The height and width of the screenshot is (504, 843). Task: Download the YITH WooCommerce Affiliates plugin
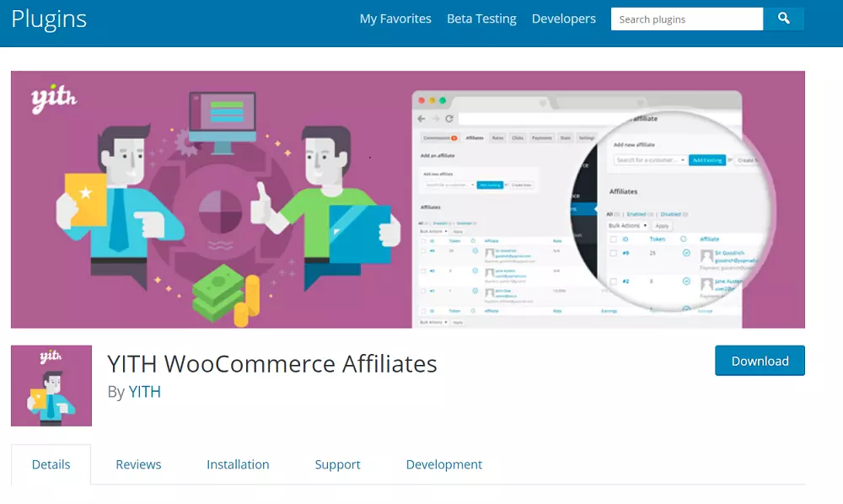point(760,361)
